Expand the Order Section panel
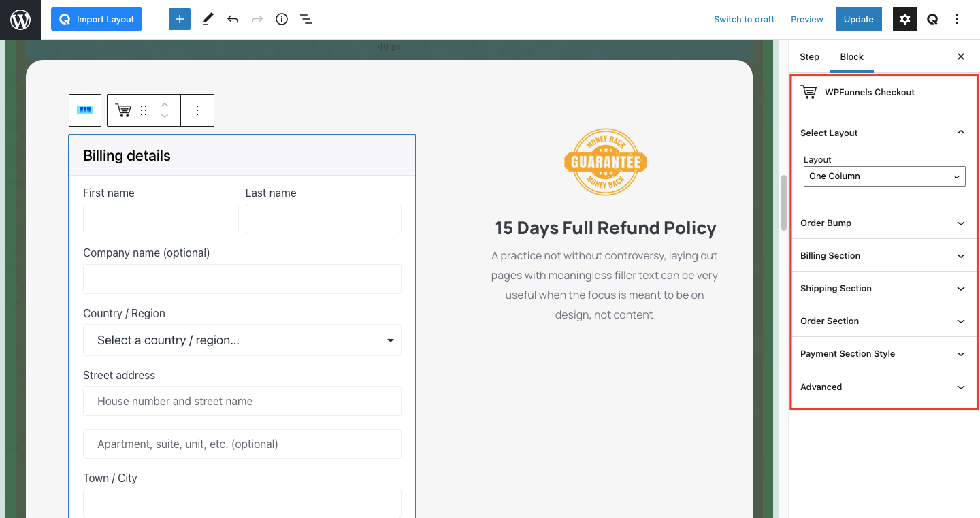The width and height of the screenshot is (980, 518). pos(883,321)
